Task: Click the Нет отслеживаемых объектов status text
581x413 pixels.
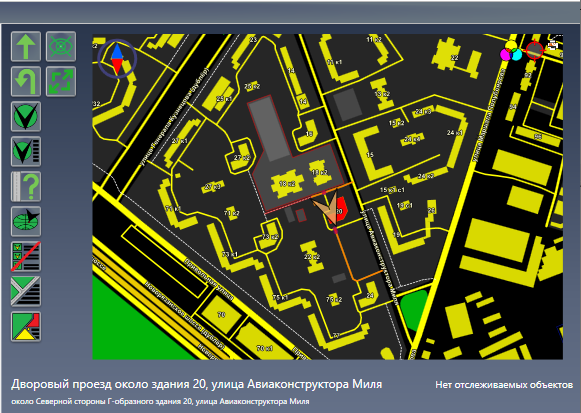Action: (504, 385)
